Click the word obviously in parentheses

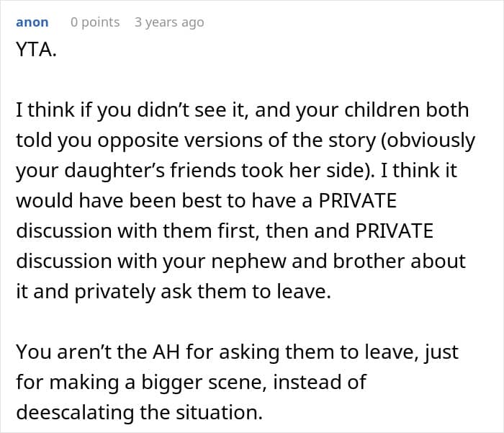click(428, 140)
